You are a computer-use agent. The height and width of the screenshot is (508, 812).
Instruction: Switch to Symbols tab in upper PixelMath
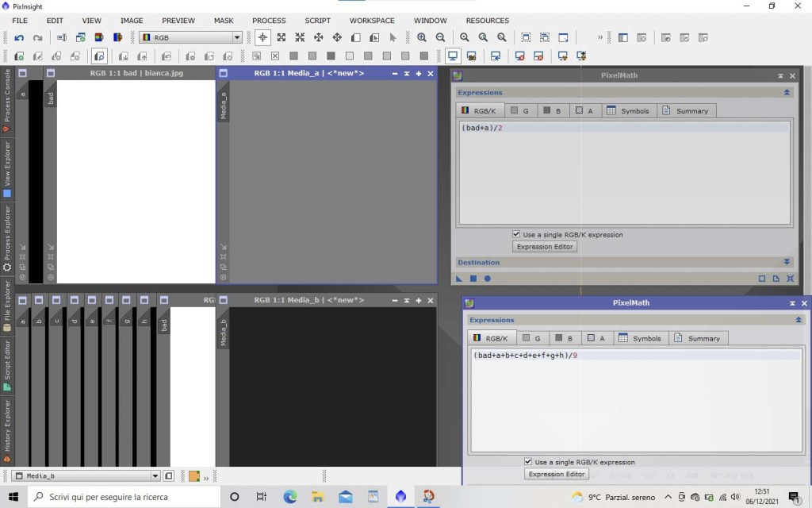[628, 111]
